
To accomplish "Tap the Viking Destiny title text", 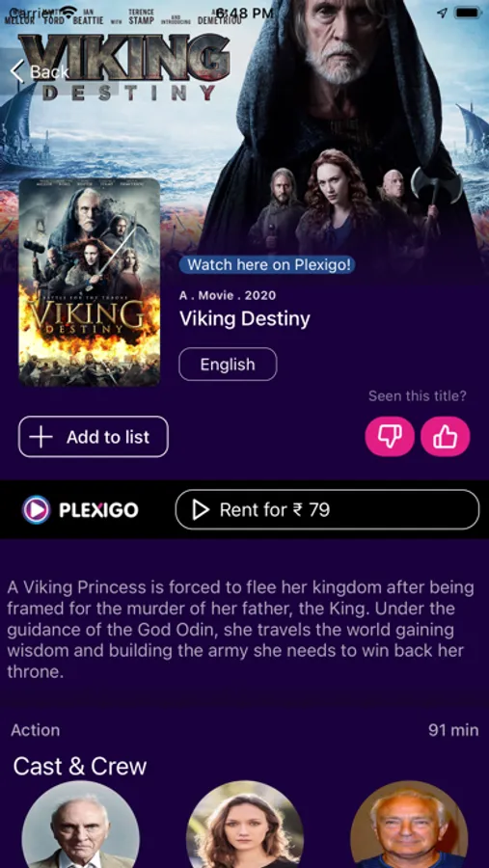I will tap(244, 319).
